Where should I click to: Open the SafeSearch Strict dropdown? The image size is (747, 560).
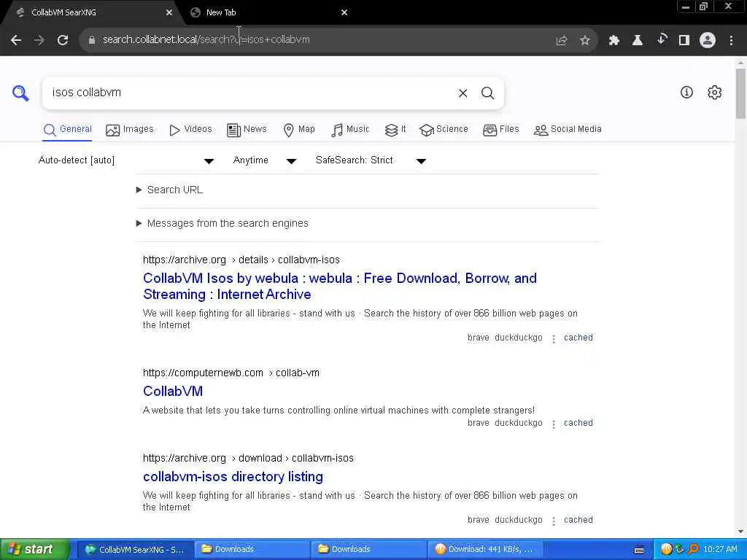371,160
